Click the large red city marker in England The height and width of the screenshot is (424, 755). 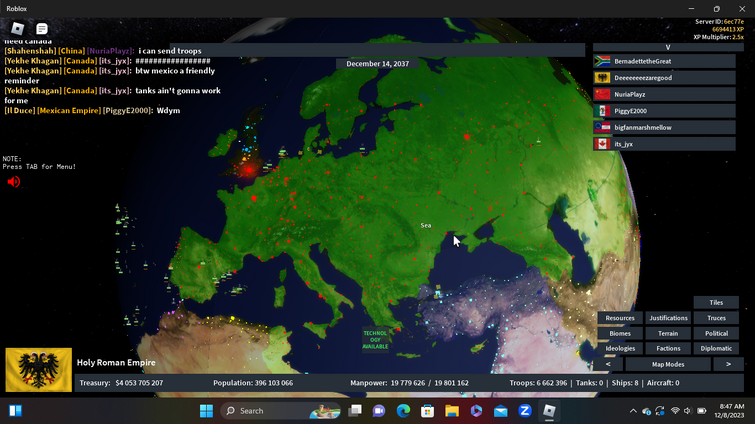coord(249,169)
